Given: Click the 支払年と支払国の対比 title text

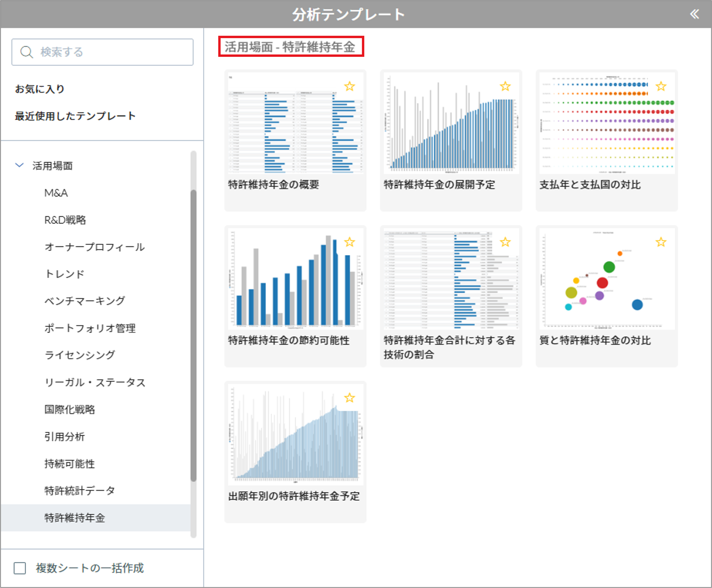Looking at the screenshot, I should [590, 185].
